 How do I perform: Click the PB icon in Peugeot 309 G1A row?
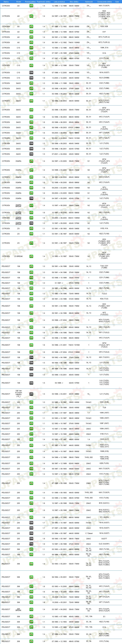pyautogui.click(x=31, y=627)
